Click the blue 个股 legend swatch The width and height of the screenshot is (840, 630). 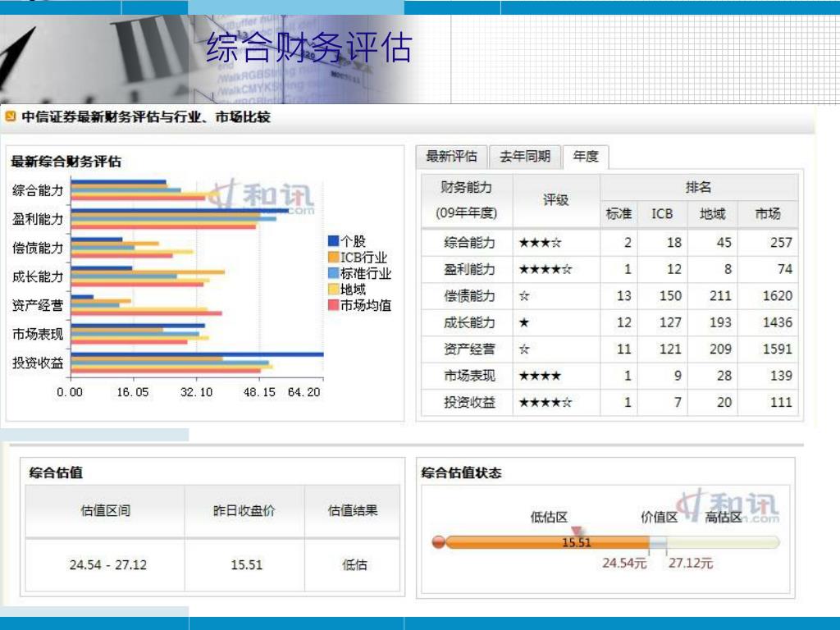[x=333, y=241]
